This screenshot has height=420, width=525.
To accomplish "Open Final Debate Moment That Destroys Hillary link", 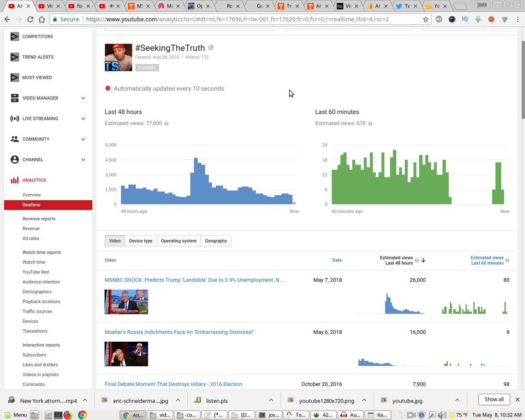I will pyautogui.click(x=173, y=384).
